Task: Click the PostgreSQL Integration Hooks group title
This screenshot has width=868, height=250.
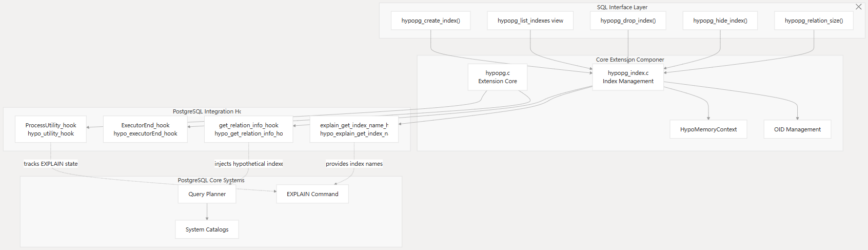Action: pyautogui.click(x=207, y=111)
